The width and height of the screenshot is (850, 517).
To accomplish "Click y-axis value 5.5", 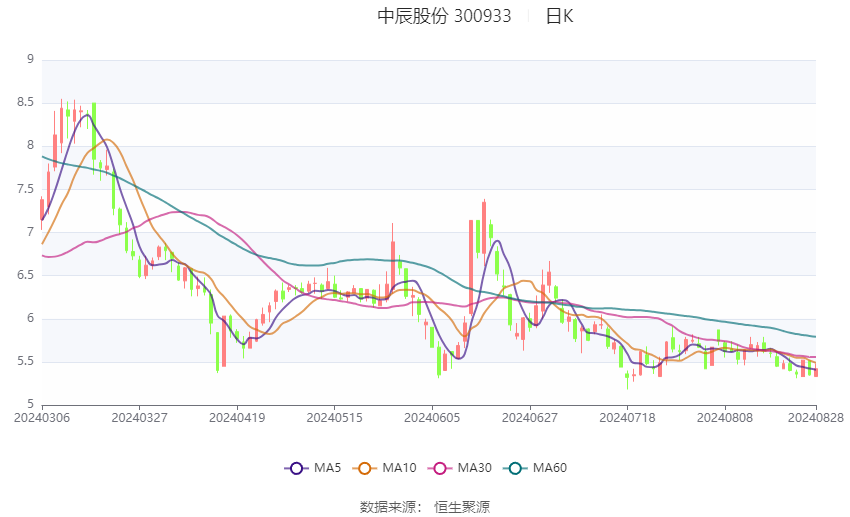I will pos(25,361).
